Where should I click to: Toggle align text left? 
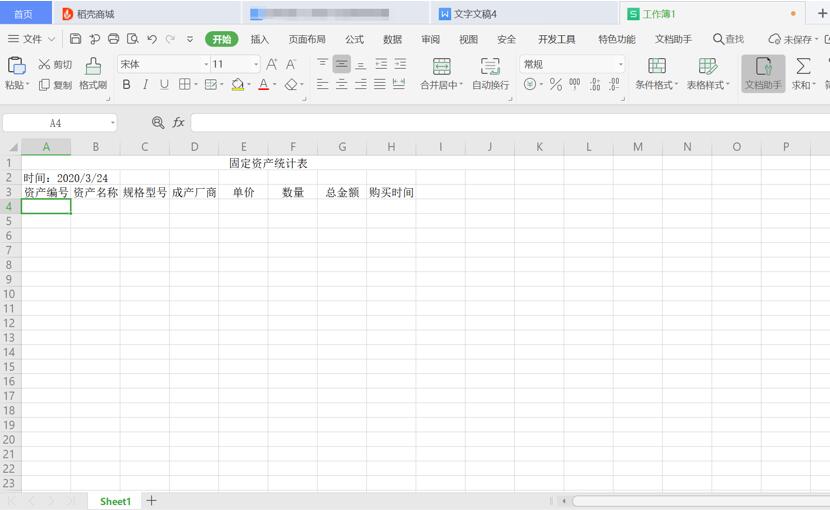[x=322, y=84]
